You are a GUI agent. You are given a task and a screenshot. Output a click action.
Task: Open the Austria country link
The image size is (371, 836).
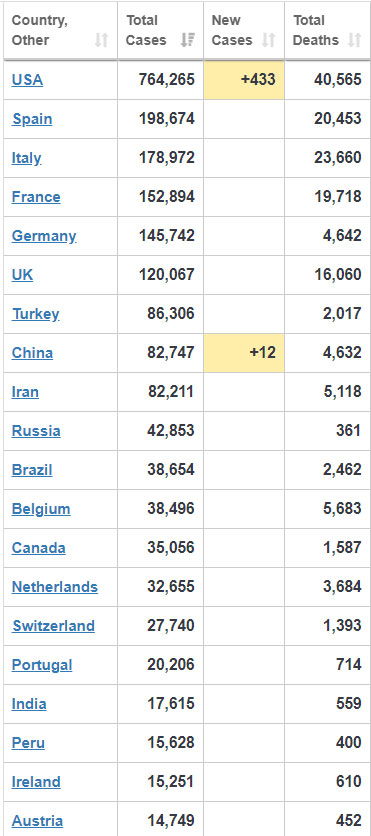coord(37,821)
